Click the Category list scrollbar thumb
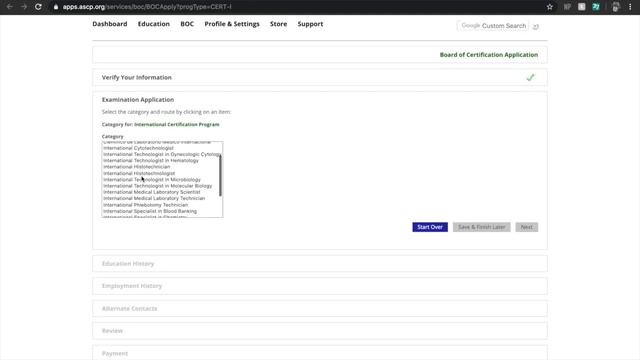This screenshot has height=360, width=640. 220,176
